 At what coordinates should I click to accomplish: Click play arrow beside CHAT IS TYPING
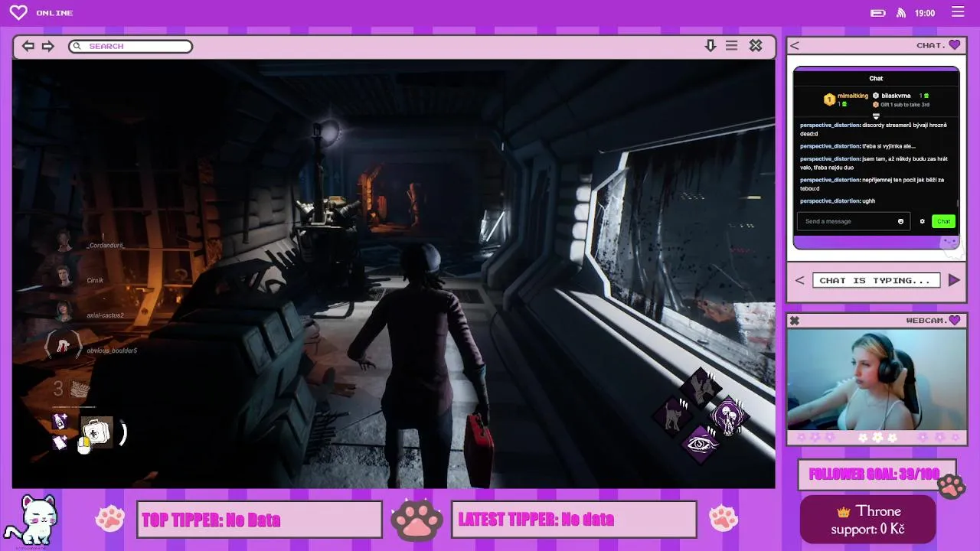pos(954,280)
